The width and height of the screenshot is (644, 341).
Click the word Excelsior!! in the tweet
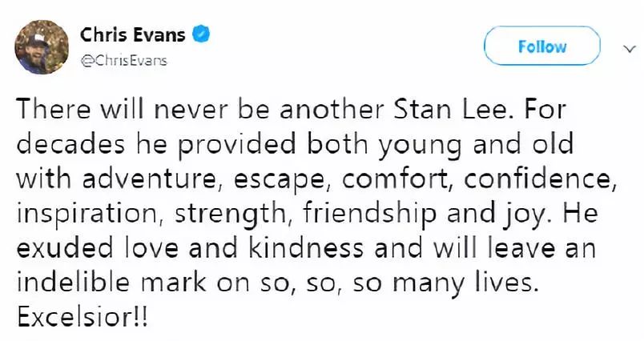tap(82, 317)
